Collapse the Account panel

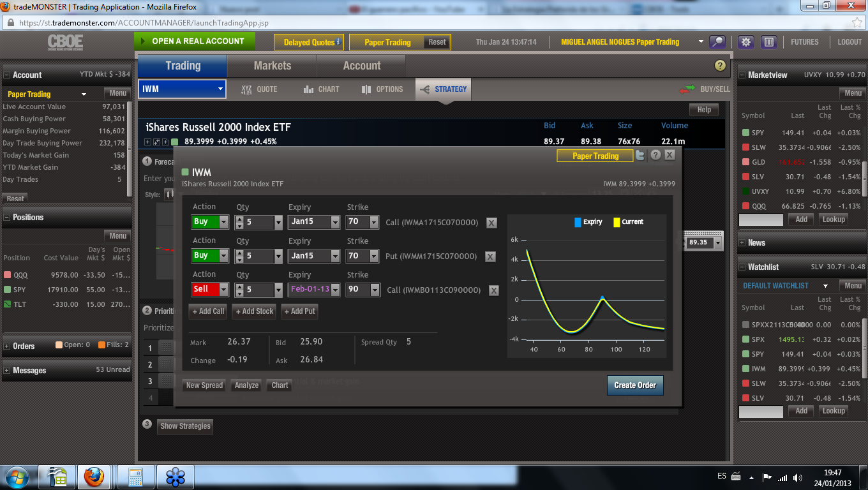click(x=7, y=75)
